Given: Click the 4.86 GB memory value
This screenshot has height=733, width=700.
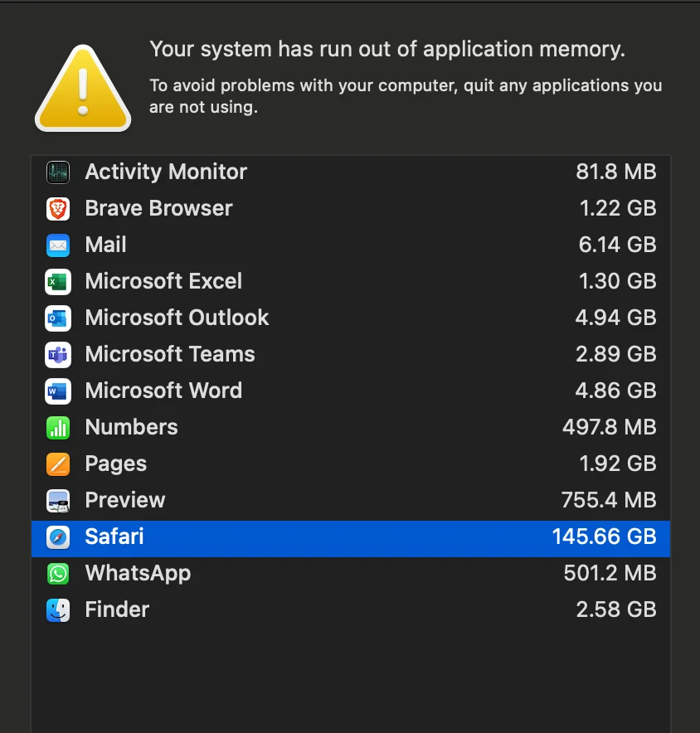Looking at the screenshot, I should [616, 391].
